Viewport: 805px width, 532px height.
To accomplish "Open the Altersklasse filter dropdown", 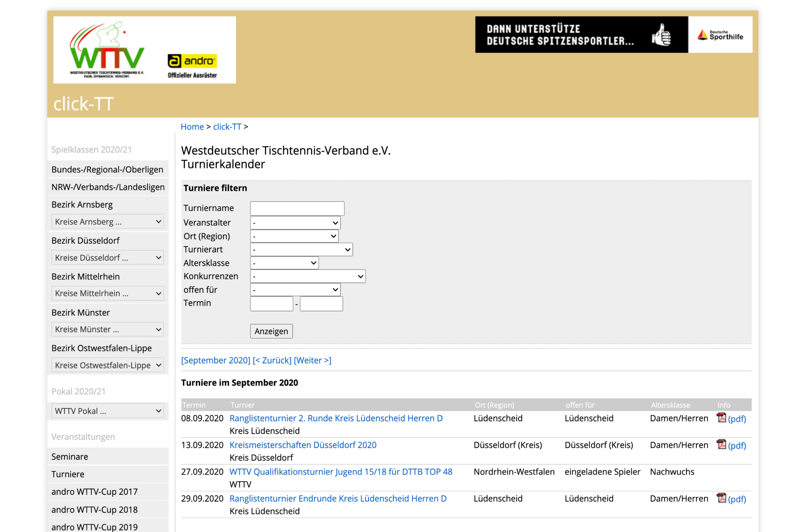I will 284,263.
